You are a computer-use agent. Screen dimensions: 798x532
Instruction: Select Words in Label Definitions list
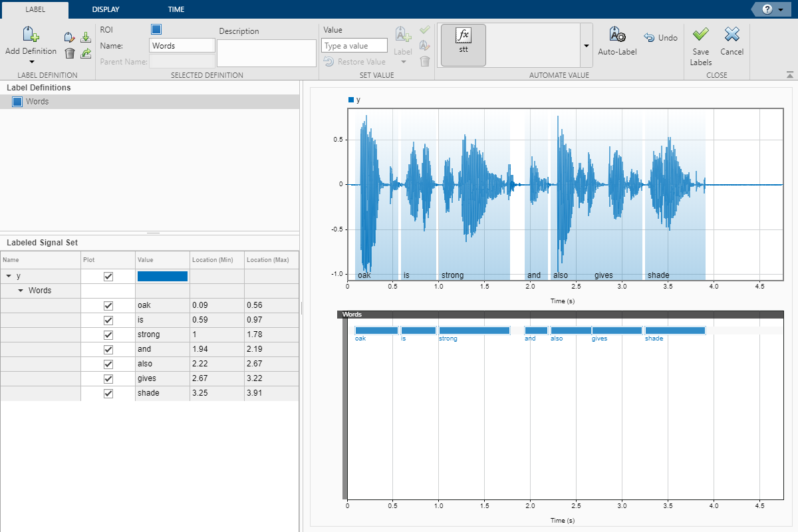[x=37, y=102]
